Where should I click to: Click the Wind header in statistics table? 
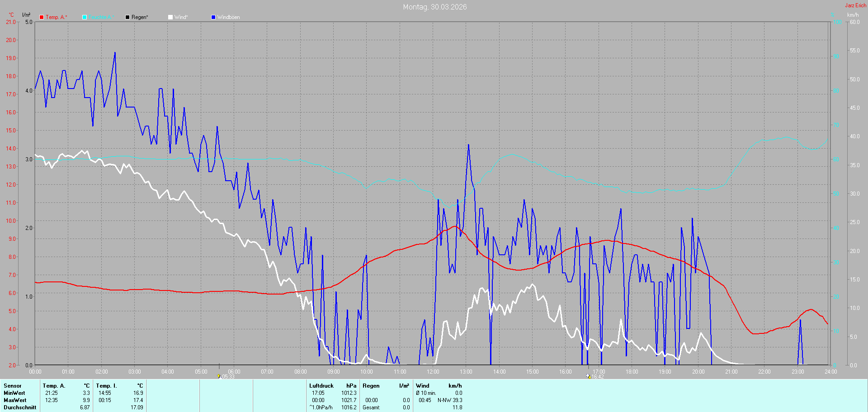pos(422,386)
